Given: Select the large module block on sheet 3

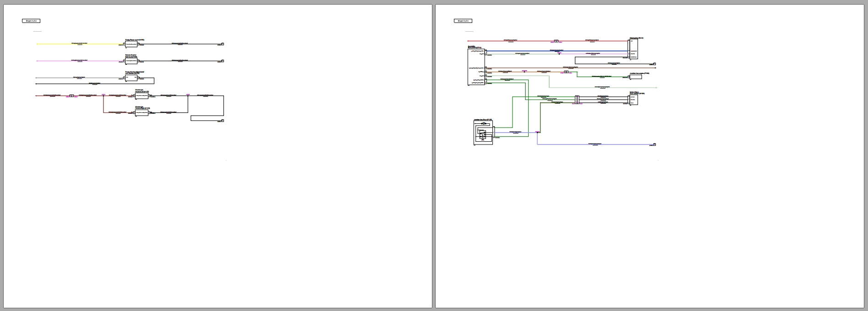Looking at the screenshot, I should (x=476, y=67).
